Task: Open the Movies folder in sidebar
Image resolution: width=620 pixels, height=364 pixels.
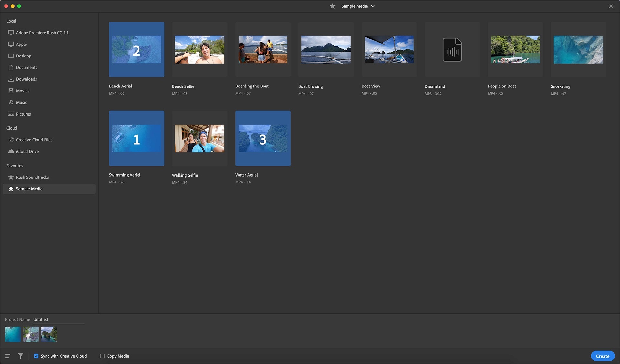Action: pyautogui.click(x=23, y=91)
